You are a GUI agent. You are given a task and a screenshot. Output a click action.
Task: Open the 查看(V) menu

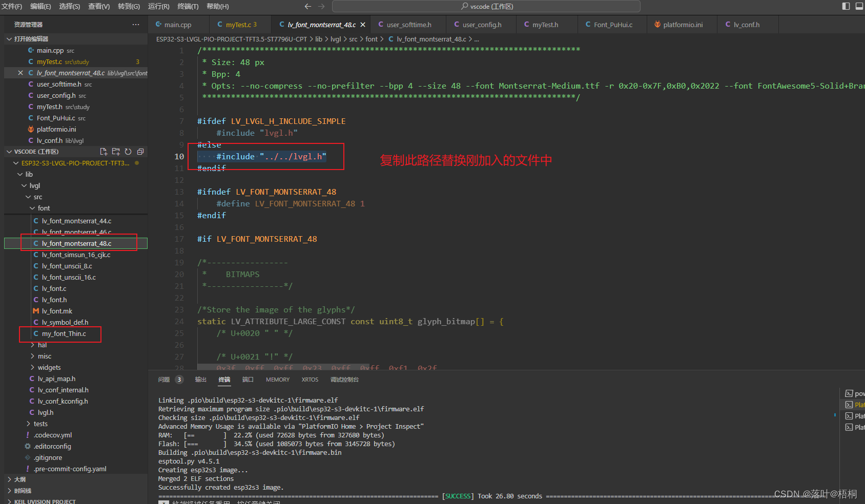coord(99,6)
